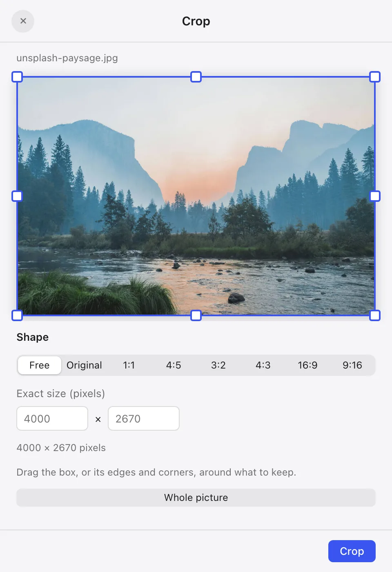Viewport: 392px width, 572px height.
Task: Click the top-center crop edge handle
Action: pyautogui.click(x=196, y=77)
